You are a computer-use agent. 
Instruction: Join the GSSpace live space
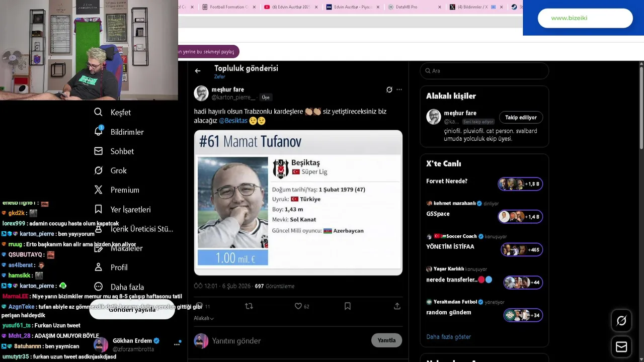pos(438,214)
